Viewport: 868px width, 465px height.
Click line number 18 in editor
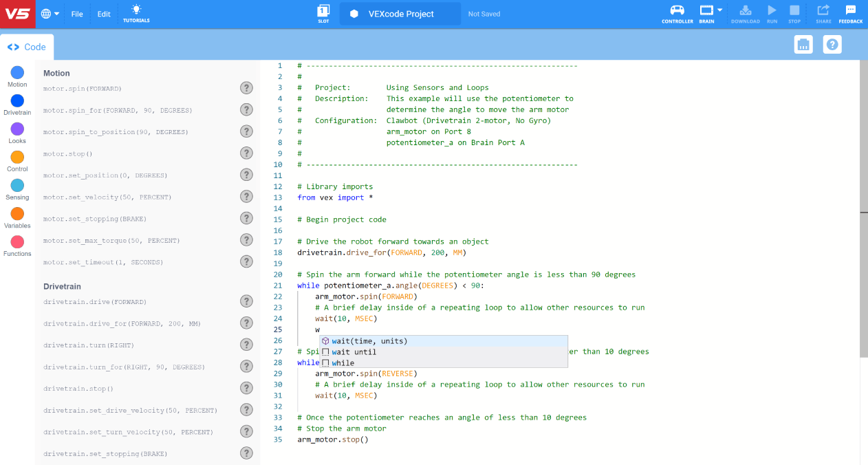click(278, 252)
